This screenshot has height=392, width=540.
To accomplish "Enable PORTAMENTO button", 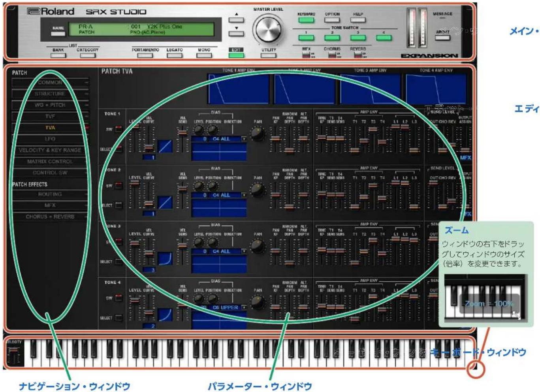I will 145,55.
